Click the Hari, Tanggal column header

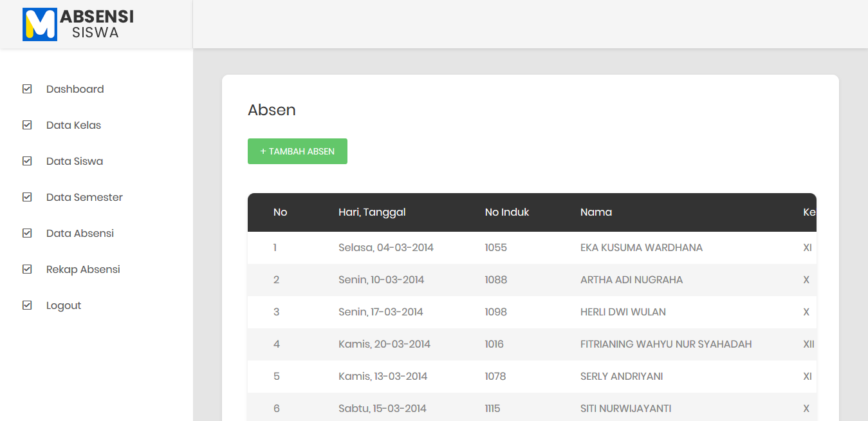[x=372, y=212]
